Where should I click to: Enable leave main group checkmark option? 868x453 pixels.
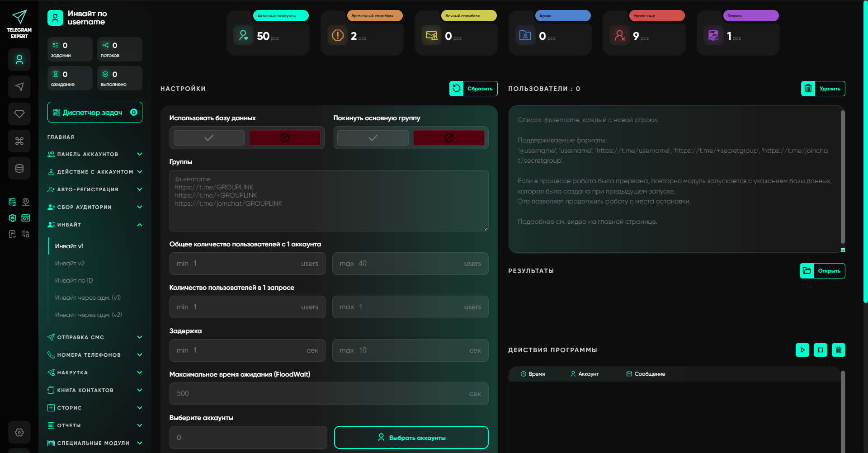point(373,138)
